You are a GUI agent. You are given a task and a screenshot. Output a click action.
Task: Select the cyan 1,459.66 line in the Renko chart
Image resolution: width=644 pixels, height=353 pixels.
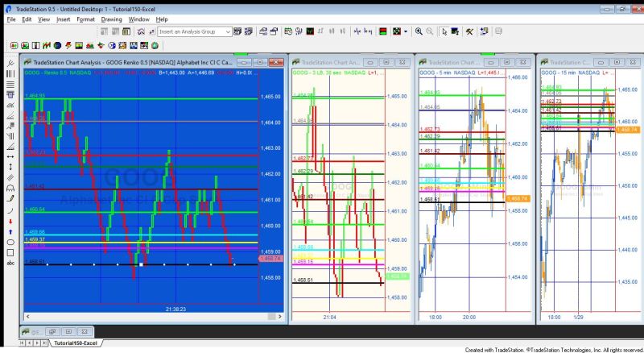tap(141, 235)
